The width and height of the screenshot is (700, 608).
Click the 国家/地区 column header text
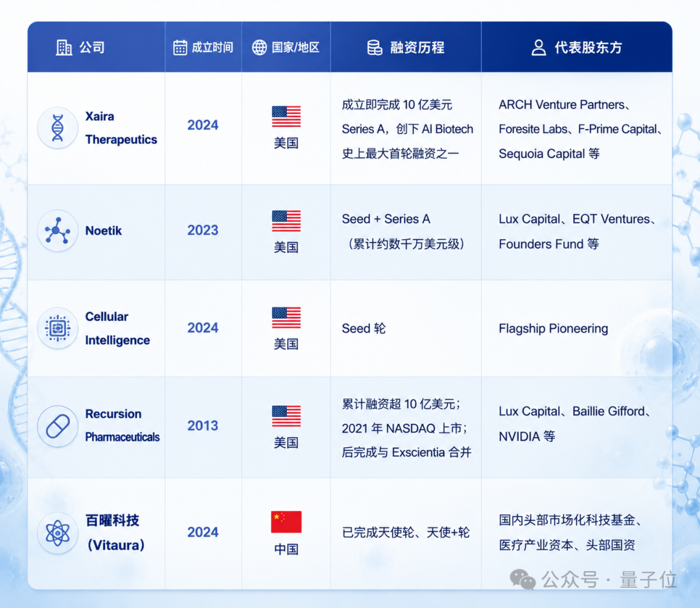(296, 47)
